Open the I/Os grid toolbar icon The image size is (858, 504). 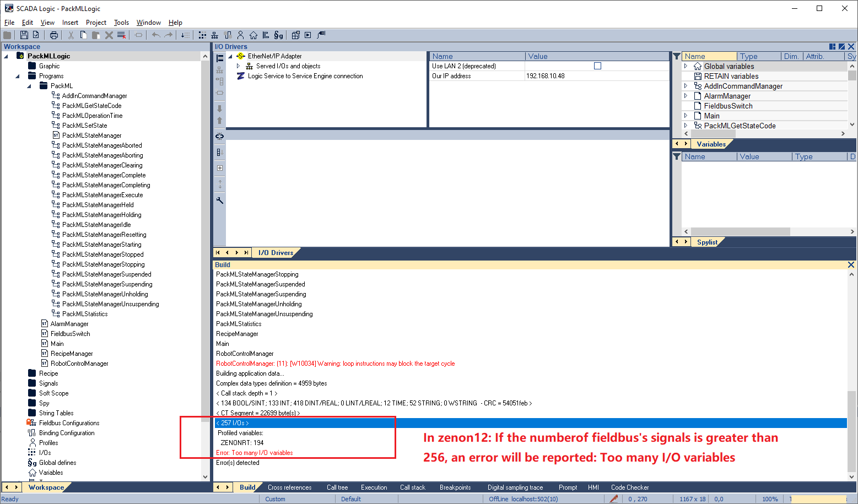[x=202, y=35]
